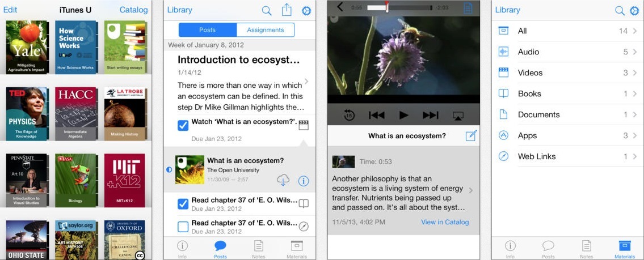This screenshot has height=260, width=644.
Task: Click the video progress scrubber bar
Action: click(x=399, y=8)
